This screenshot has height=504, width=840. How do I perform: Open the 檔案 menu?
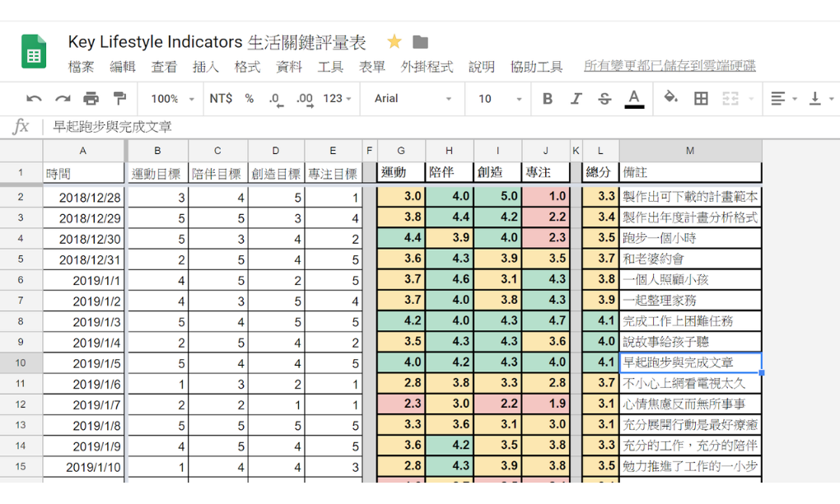(82, 67)
